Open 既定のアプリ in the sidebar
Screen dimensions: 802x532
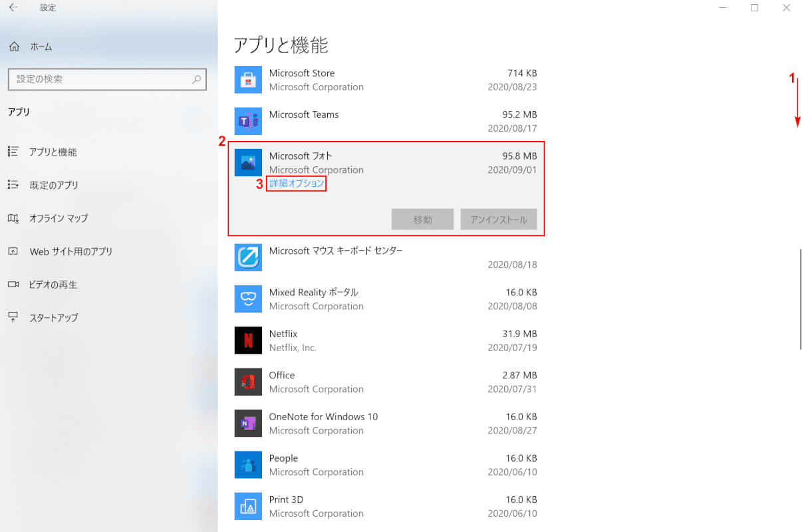tap(54, 185)
